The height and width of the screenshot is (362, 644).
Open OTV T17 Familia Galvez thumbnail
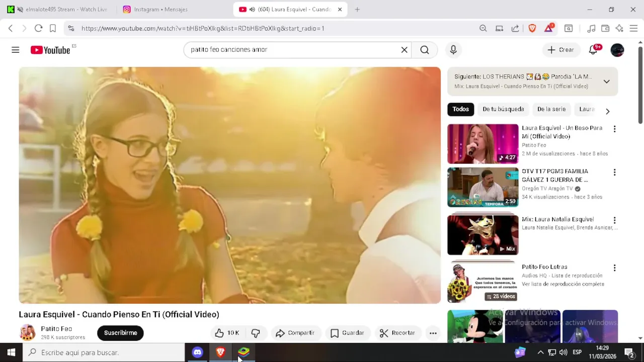click(x=482, y=187)
